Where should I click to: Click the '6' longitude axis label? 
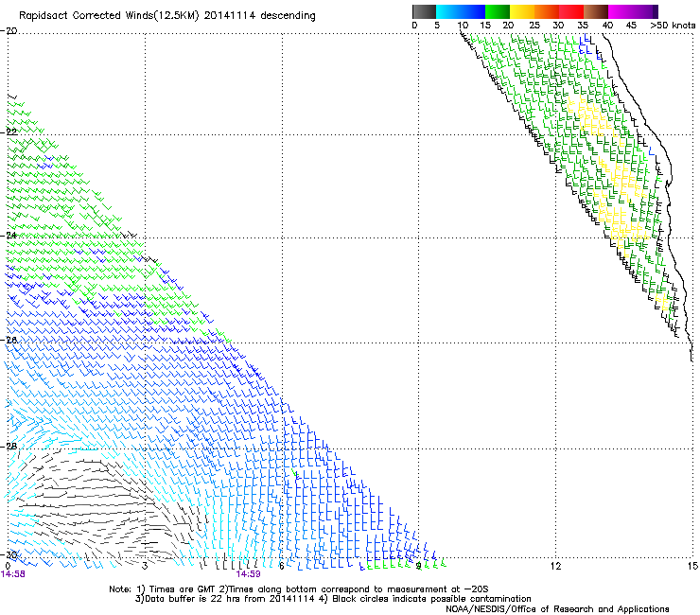[x=282, y=566]
